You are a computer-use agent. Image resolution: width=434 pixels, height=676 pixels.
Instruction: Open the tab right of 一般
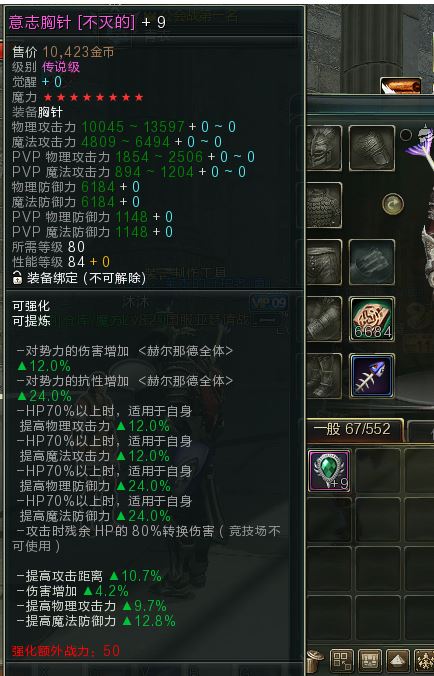[x=421, y=430]
